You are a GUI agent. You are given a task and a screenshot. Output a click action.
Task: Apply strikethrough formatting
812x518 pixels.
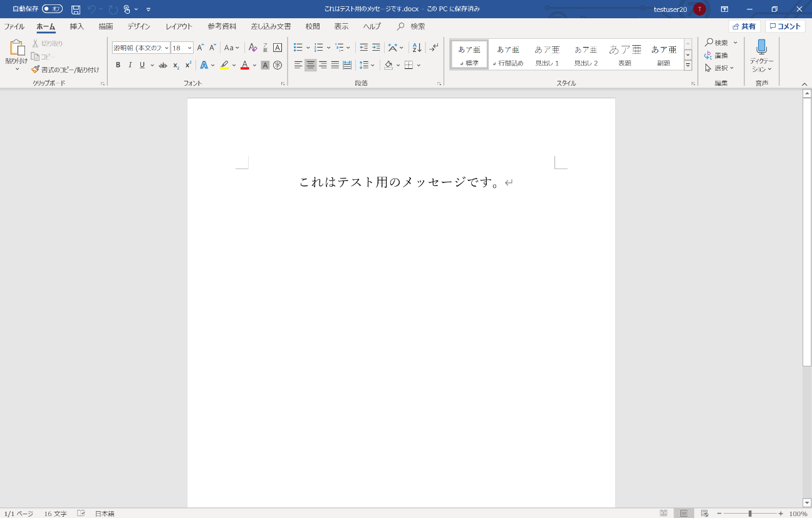coord(163,65)
